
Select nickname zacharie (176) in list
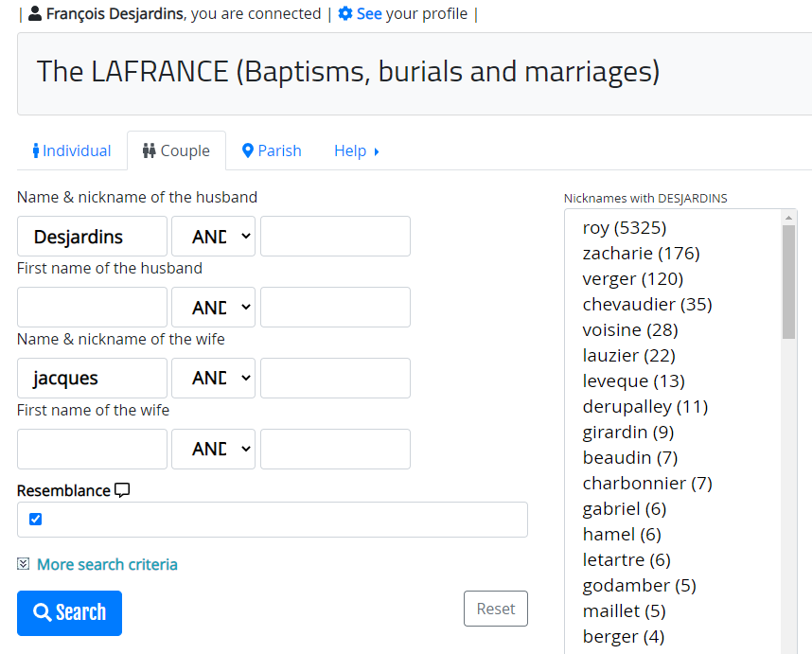[641, 254]
